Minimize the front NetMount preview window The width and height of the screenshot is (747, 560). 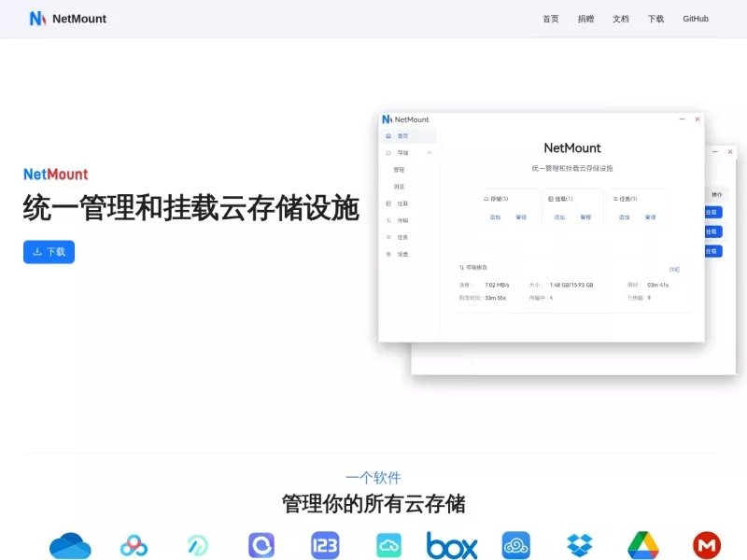[x=683, y=119]
